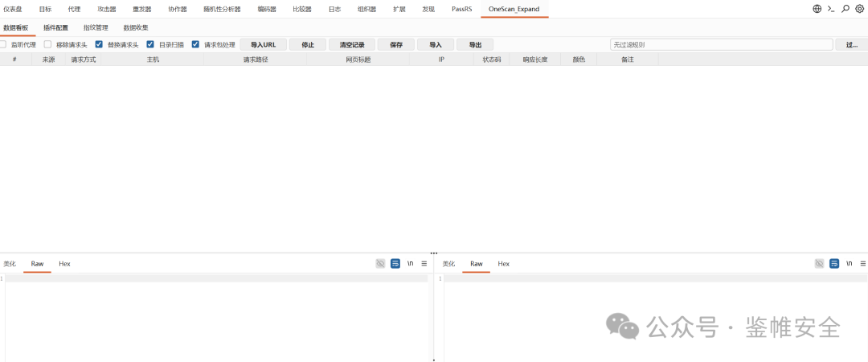
Task: Open the PassRS tab
Action: coord(461,9)
